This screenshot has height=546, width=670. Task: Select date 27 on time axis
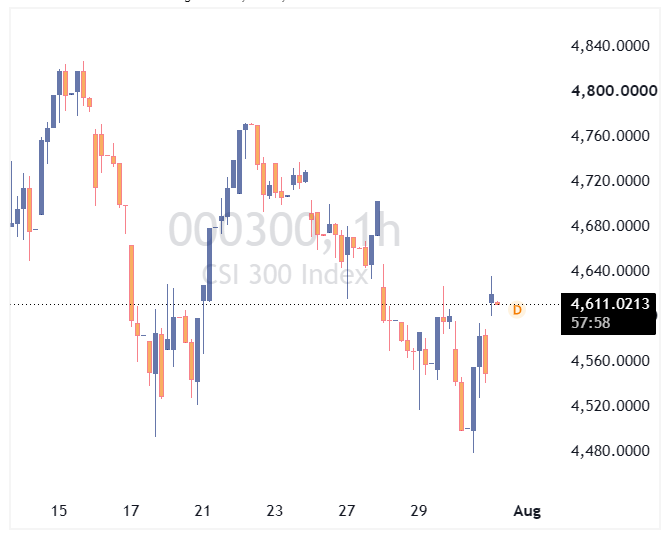tap(346, 511)
